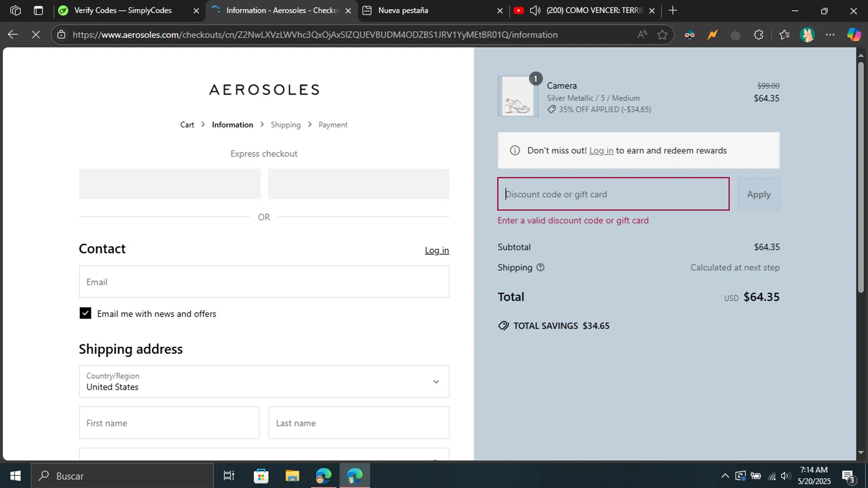
Task: Close the Verify Codes tab
Action: coord(196,10)
